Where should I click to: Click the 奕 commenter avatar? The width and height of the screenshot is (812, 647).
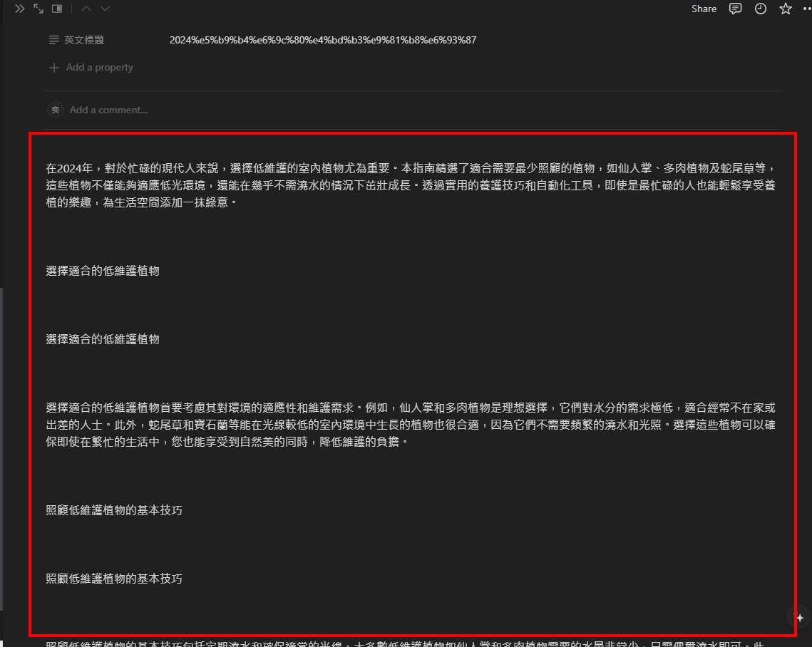pyautogui.click(x=55, y=110)
